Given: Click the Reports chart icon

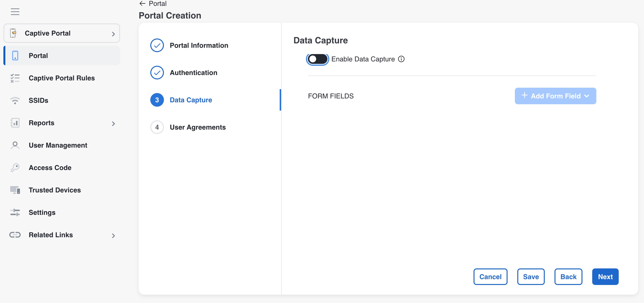Looking at the screenshot, I should [15, 123].
